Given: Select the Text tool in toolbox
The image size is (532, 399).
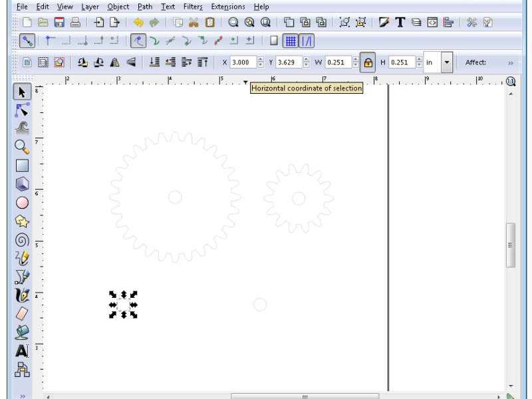Looking at the screenshot, I should 22,350.
